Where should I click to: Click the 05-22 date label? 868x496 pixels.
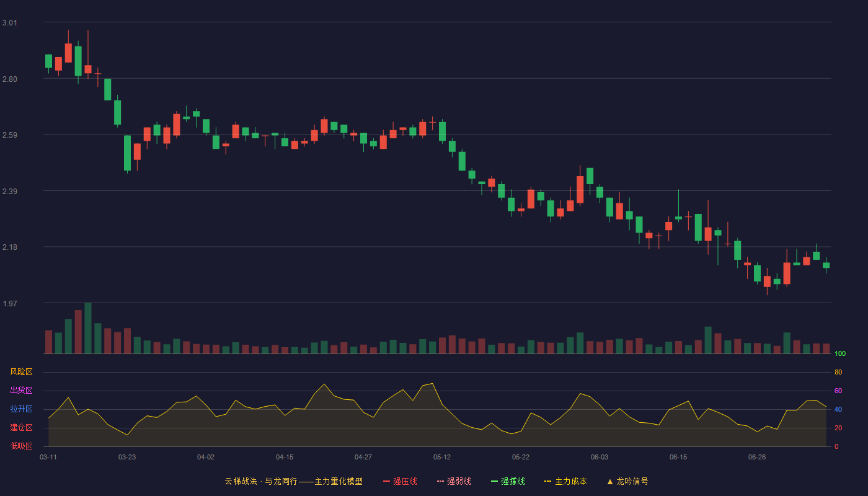click(521, 457)
